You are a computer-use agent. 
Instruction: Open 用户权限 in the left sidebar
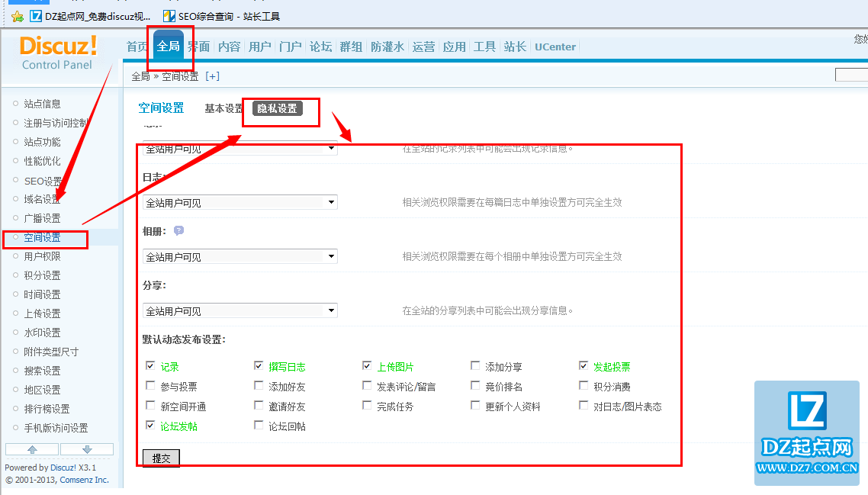[42, 256]
